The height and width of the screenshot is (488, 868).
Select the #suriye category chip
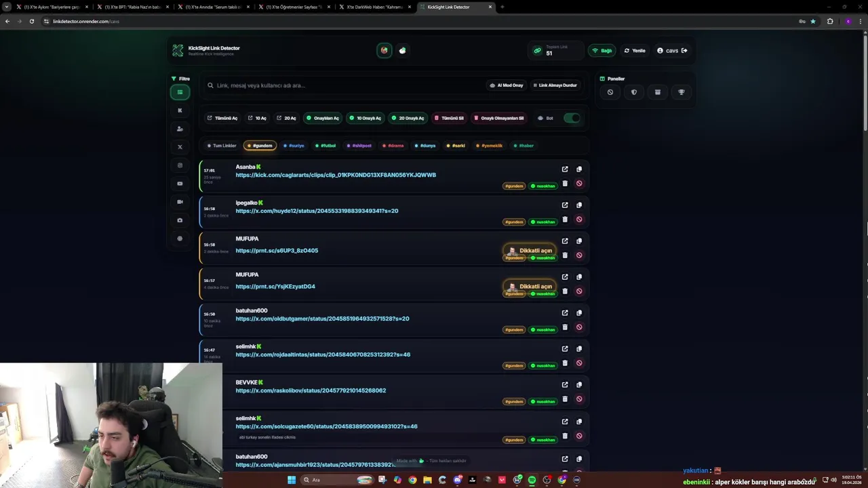[294, 146]
